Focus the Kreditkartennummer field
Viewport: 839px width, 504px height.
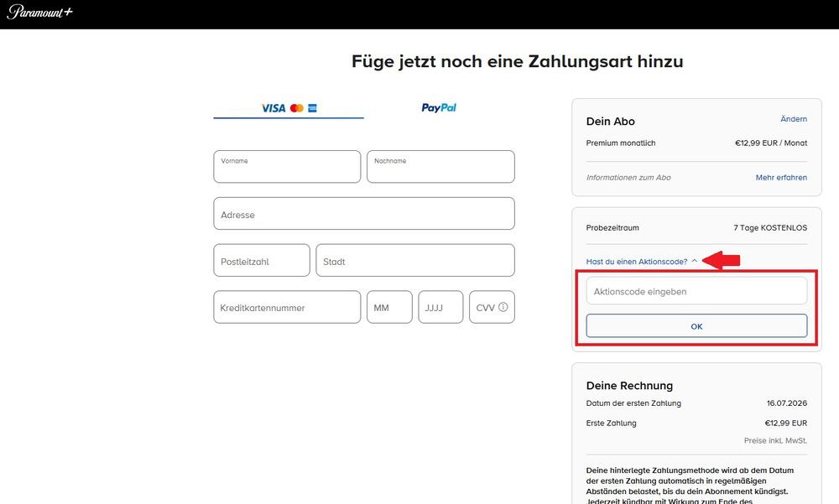coord(287,307)
